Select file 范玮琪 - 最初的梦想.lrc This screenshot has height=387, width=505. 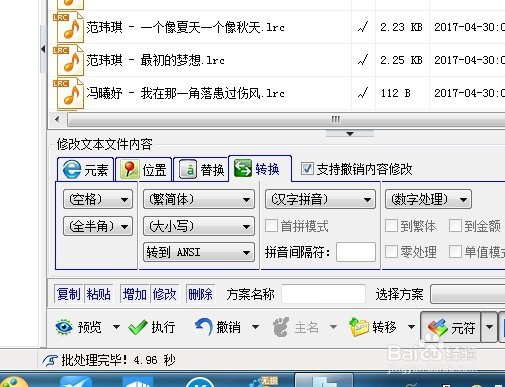click(x=155, y=60)
